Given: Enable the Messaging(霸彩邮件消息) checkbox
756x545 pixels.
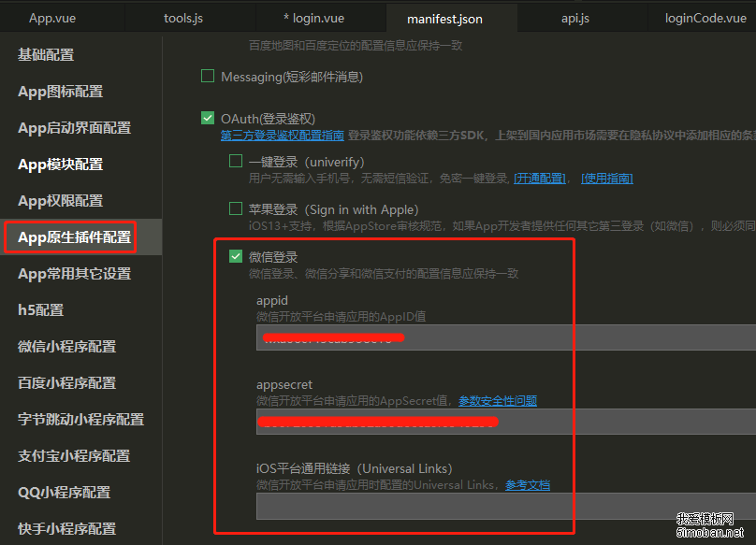Looking at the screenshot, I should [x=207, y=76].
